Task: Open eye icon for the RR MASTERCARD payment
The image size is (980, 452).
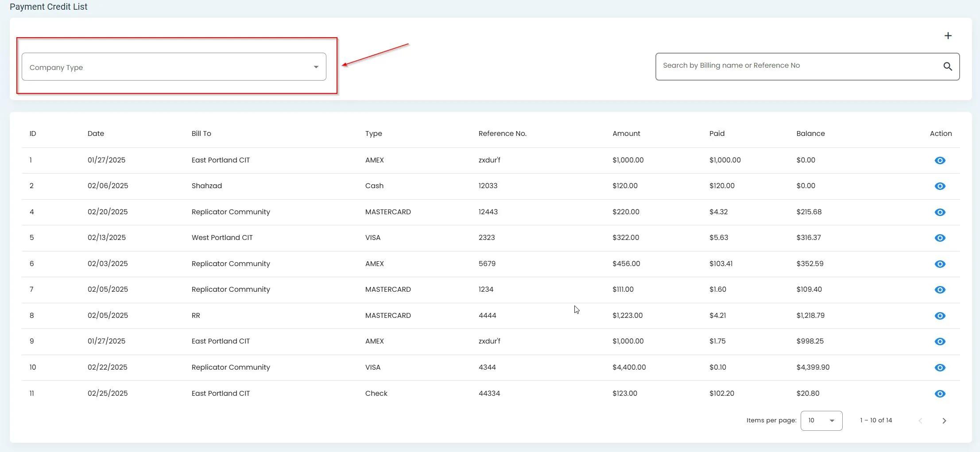Action: pos(940,316)
